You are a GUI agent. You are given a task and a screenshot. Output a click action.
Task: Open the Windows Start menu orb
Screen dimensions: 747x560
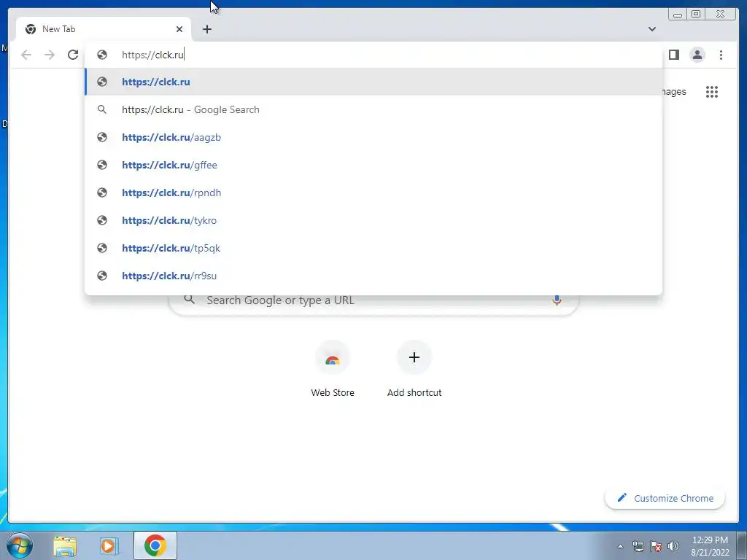pos(20,545)
